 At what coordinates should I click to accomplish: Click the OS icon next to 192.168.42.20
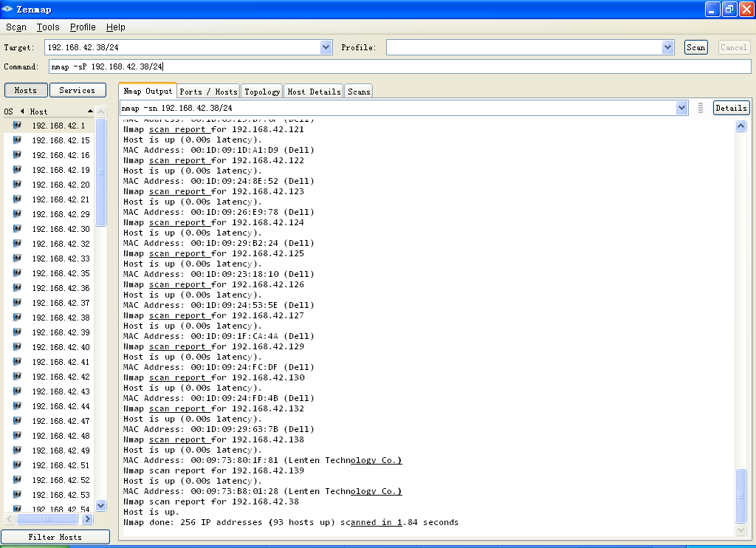[x=17, y=185]
